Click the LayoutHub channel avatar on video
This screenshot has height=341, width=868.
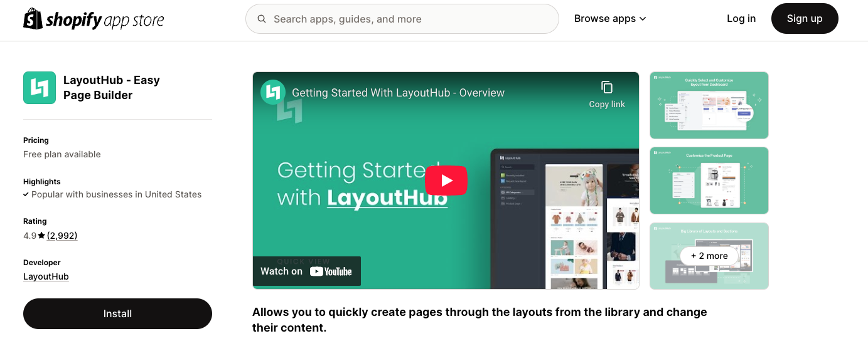click(273, 92)
